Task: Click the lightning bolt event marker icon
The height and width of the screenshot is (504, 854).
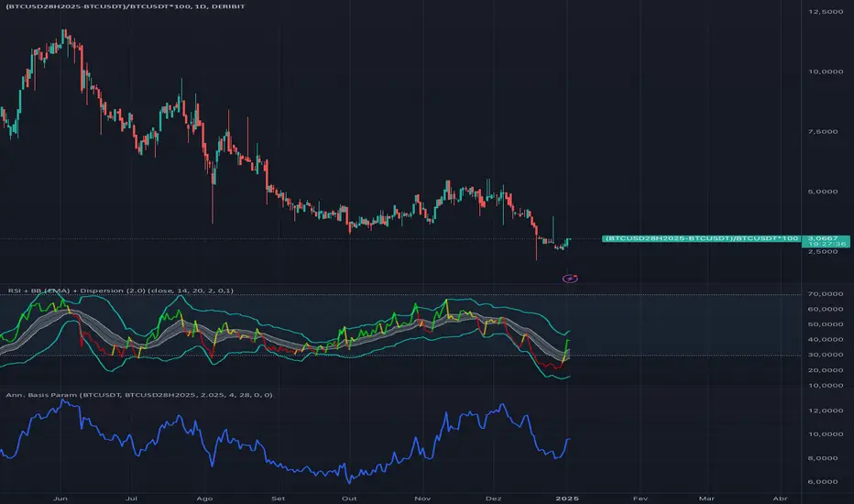Action: click(x=572, y=277)
